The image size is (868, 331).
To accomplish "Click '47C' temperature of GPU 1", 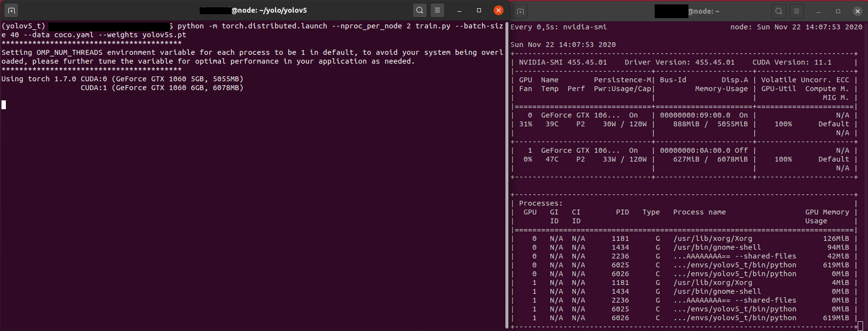I will [552, 159].
